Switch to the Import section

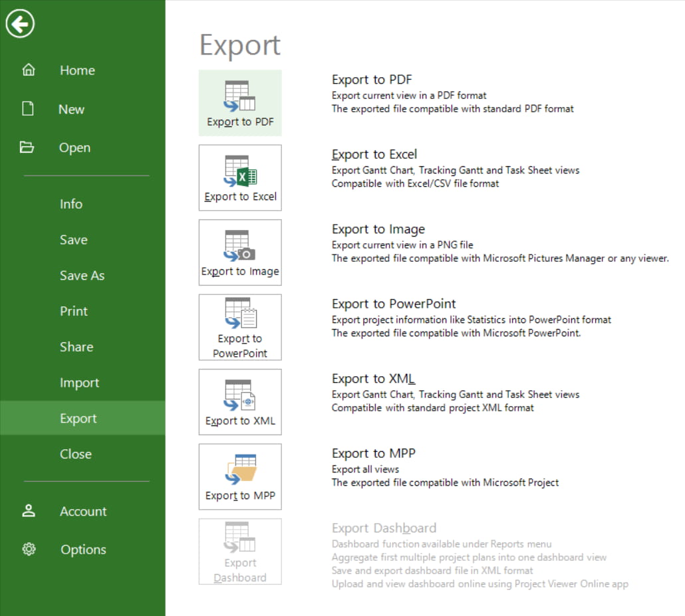click(80, 382)
